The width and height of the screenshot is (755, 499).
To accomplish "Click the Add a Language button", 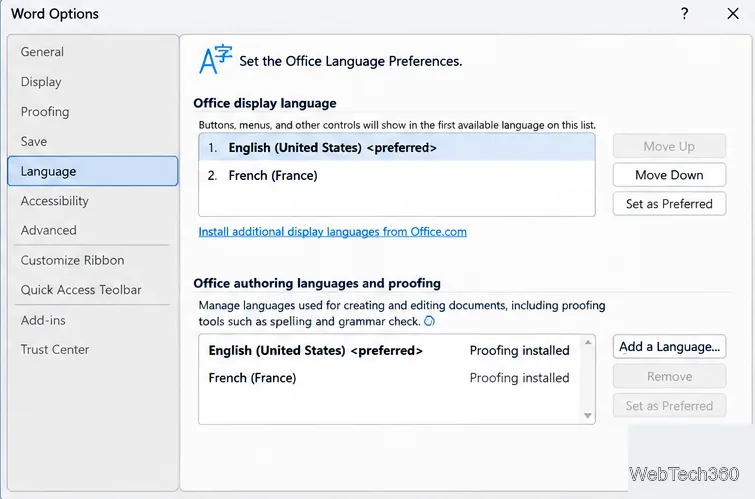I will tap(669, 347).
